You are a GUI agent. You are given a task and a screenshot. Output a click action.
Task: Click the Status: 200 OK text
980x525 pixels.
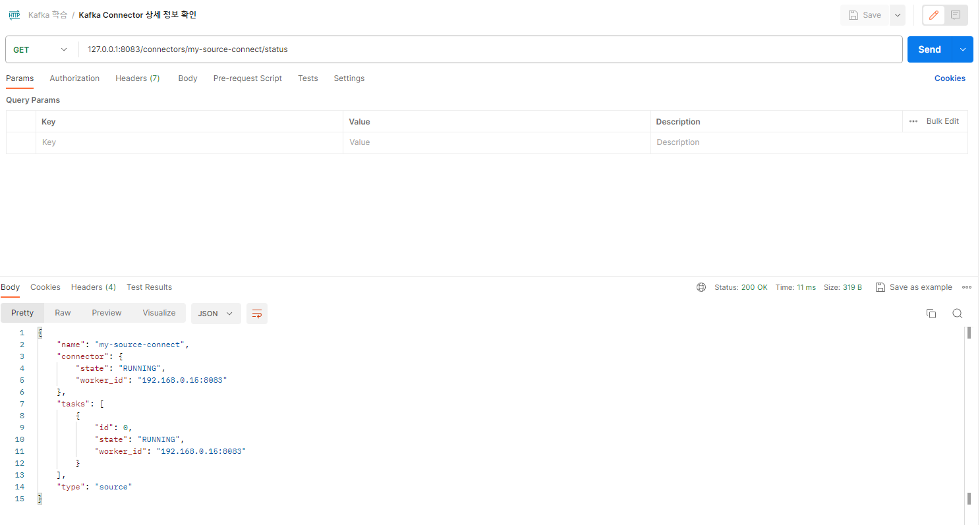[741, 287]
